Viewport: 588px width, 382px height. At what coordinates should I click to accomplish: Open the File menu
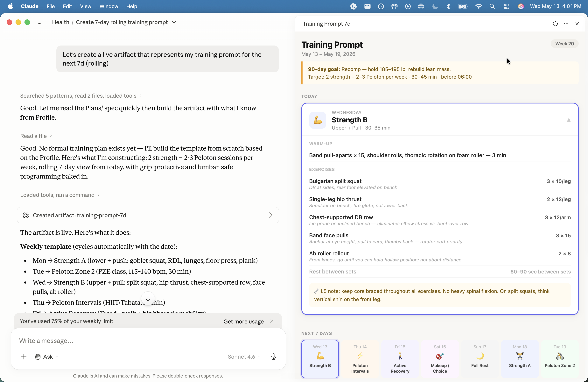tap(51, 6)
